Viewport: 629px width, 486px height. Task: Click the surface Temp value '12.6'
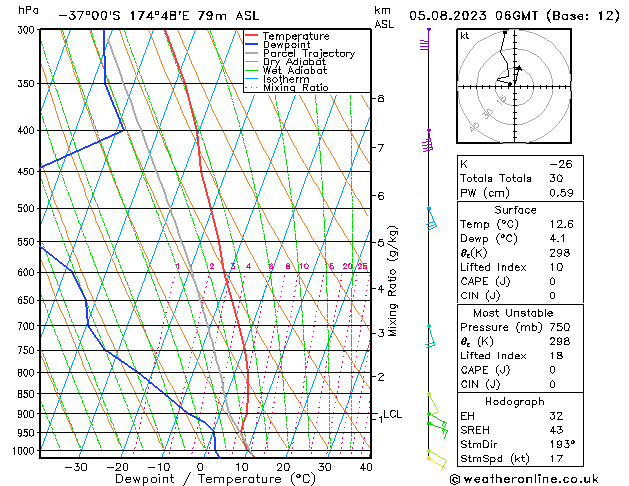pyautogui.click(x=561, y=224)
